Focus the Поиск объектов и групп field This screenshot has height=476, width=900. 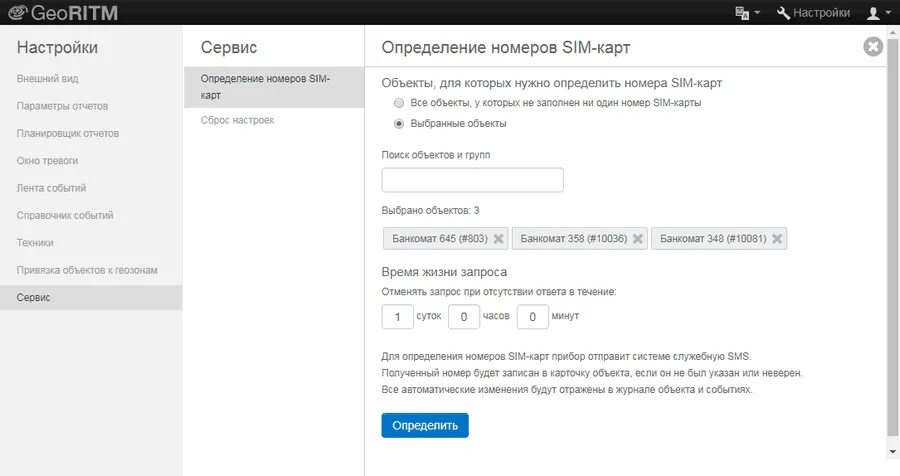[x=472, y=180]
